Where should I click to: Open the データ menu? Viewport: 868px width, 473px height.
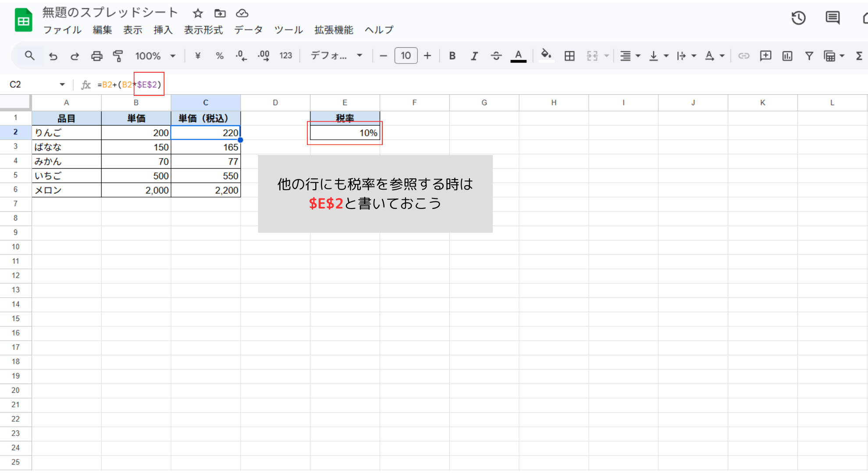[248, 30]
